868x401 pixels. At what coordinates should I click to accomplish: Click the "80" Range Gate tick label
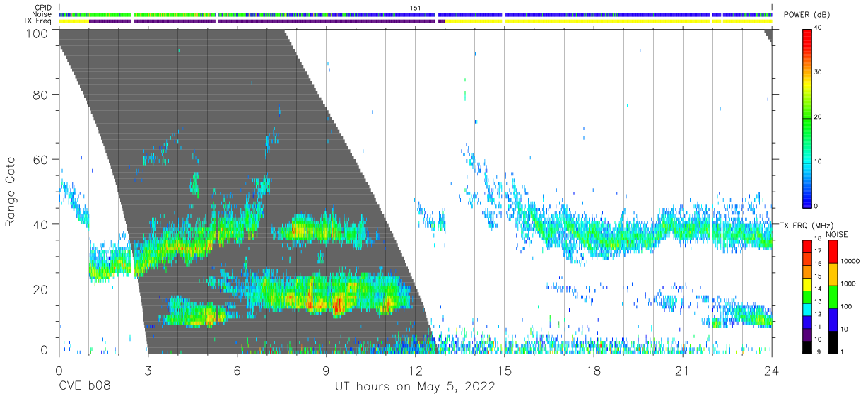(40, 95)
